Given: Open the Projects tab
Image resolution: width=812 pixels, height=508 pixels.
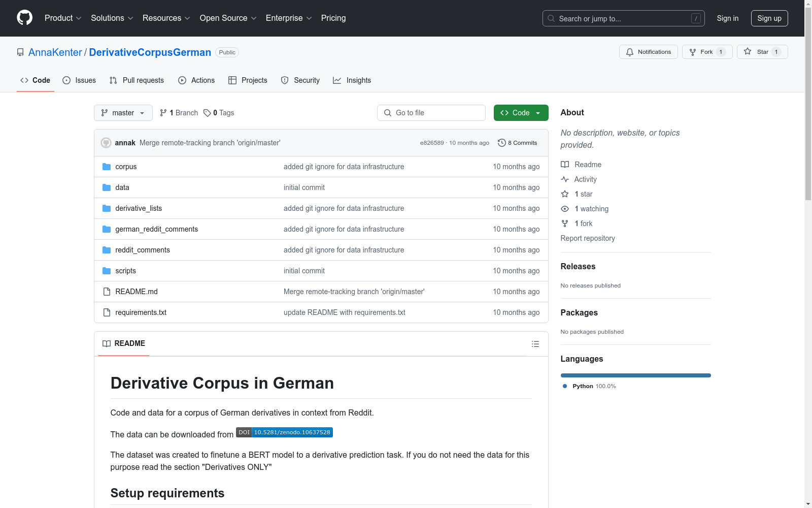Looking at the screenshot, I should tap(248, 80).
